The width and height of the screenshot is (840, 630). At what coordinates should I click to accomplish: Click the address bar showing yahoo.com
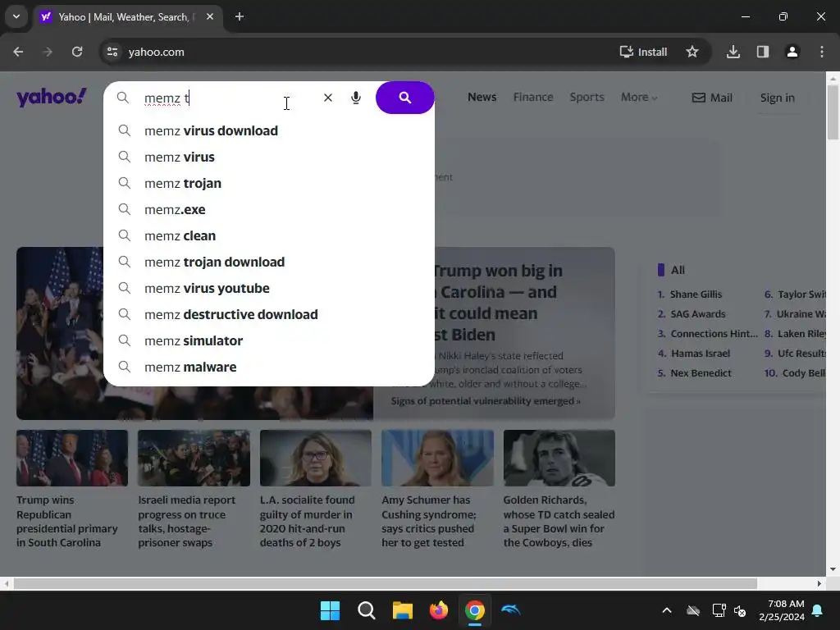pyautogui.click(x=354, y=52)
